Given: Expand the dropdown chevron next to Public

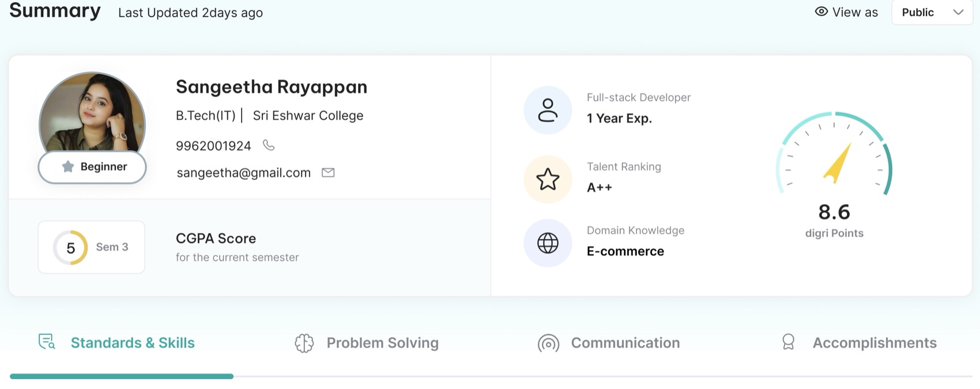Looking at the screenshot, I should tap(958, 12).
